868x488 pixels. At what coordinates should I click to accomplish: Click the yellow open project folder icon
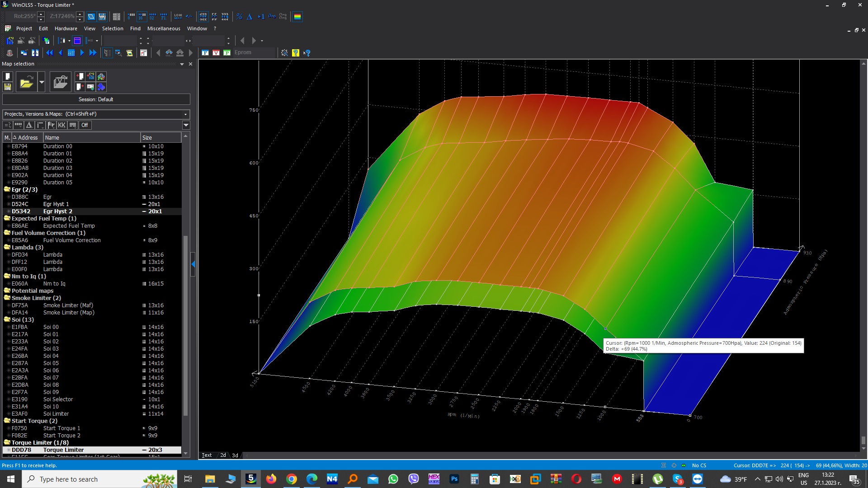(26, 82)
